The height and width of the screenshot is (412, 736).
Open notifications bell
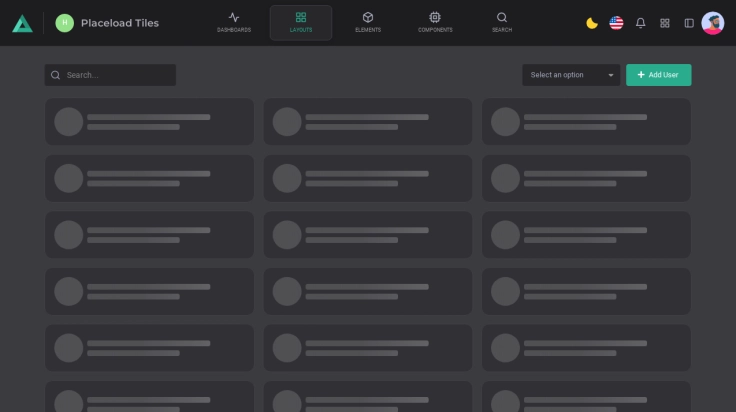641,23
